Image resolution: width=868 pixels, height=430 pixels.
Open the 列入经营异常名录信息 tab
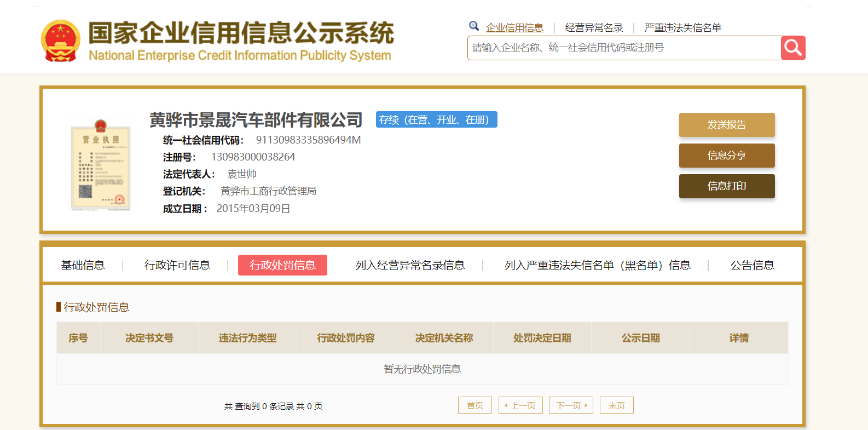410,265
